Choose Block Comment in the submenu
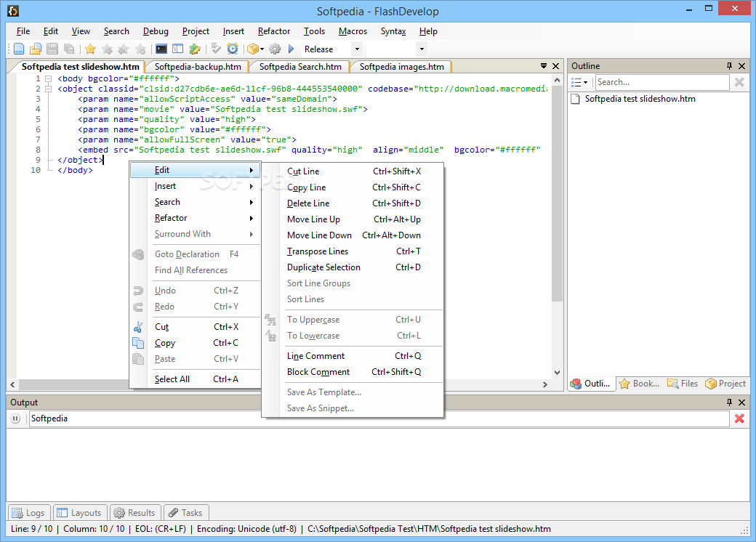Image resolution: width=756 pixels, height=542 pixels. [354, 372]
